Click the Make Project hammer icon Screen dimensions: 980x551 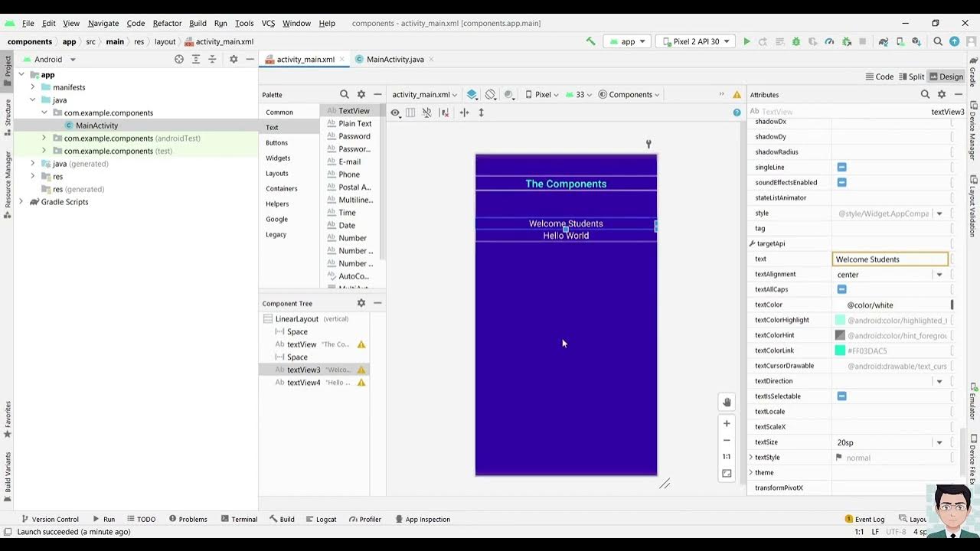point(590,41)
